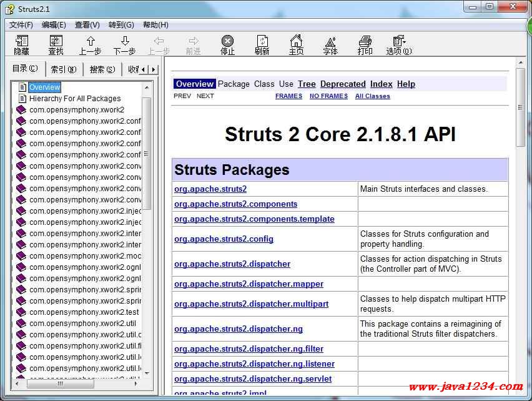Viewport: 532px width, 401px height.
Task: Click the tree horizontal scroll-right arrow
Action: point(135,384)
